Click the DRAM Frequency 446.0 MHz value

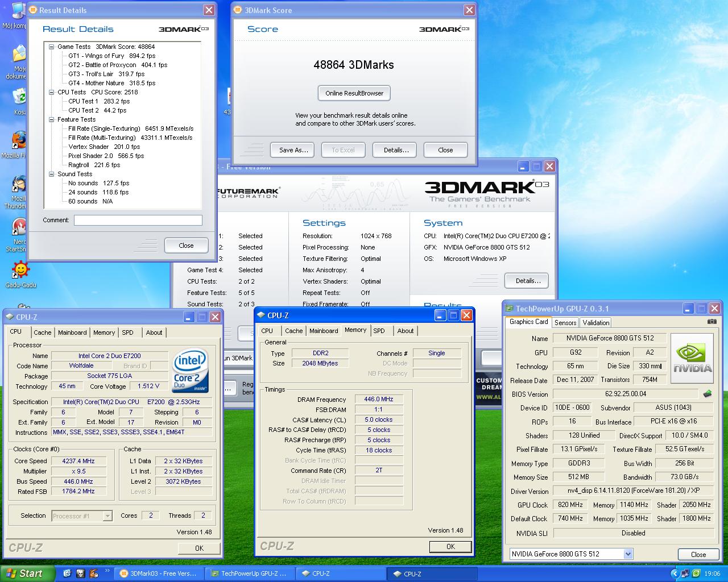(x=379, y=400)
